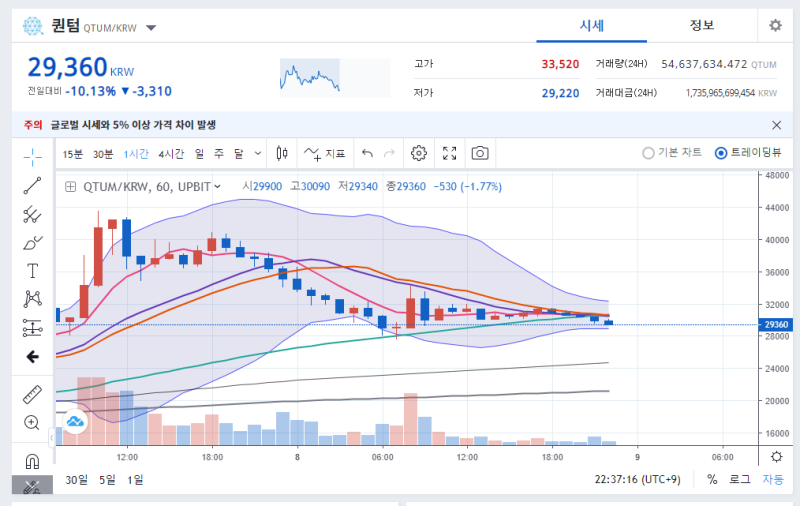
Task: Set interval to 일 (daily)
Action: coord(199,154)
